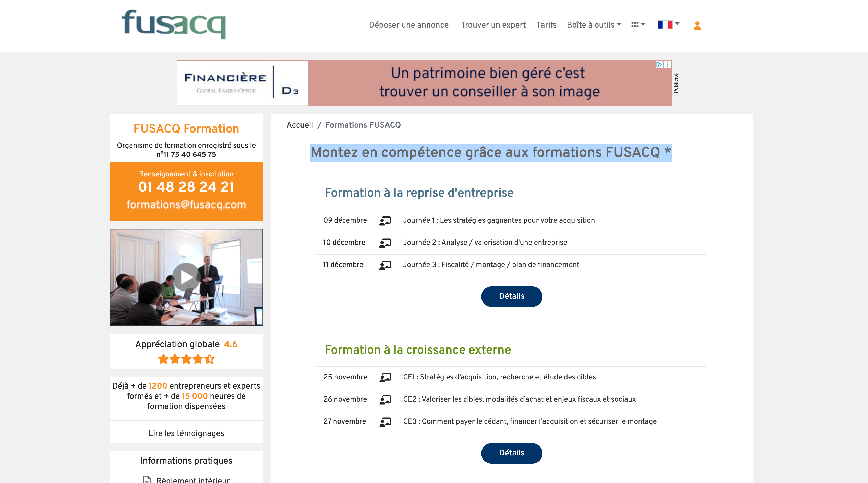Click the orange user account icon

697,25
